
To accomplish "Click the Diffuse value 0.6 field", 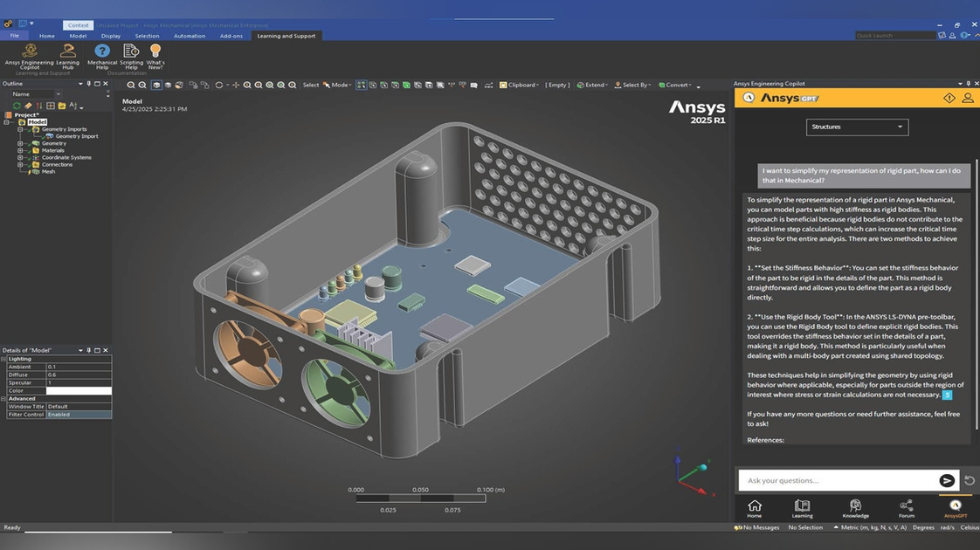I will point(79,375).
